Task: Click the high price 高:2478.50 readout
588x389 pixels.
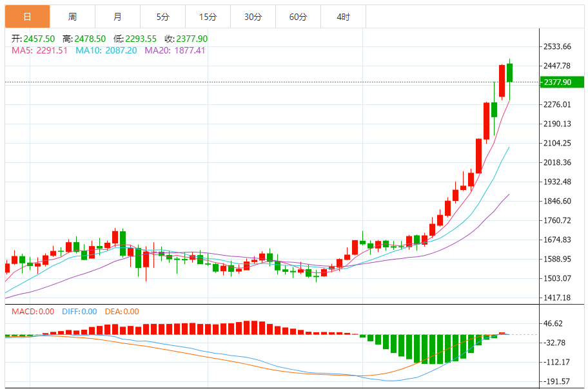Action: [84, 39]
